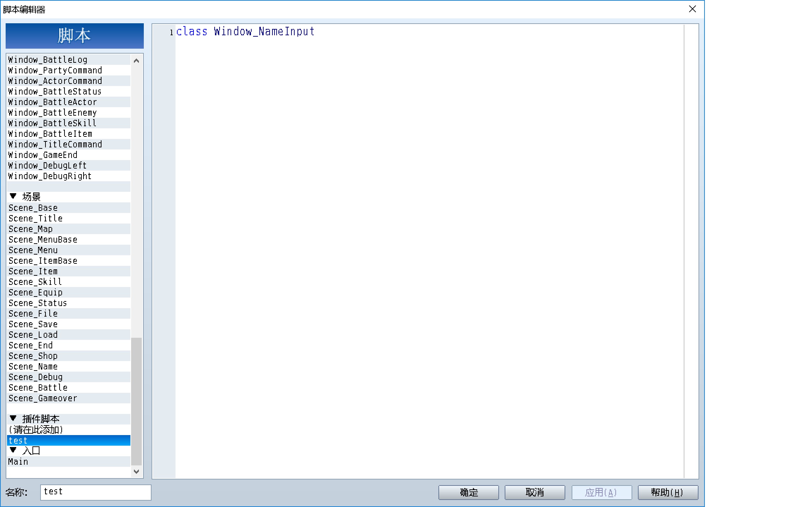Select the Window_BattleLog script
This screenshot has width=812, height=507.
pos(69,60)
